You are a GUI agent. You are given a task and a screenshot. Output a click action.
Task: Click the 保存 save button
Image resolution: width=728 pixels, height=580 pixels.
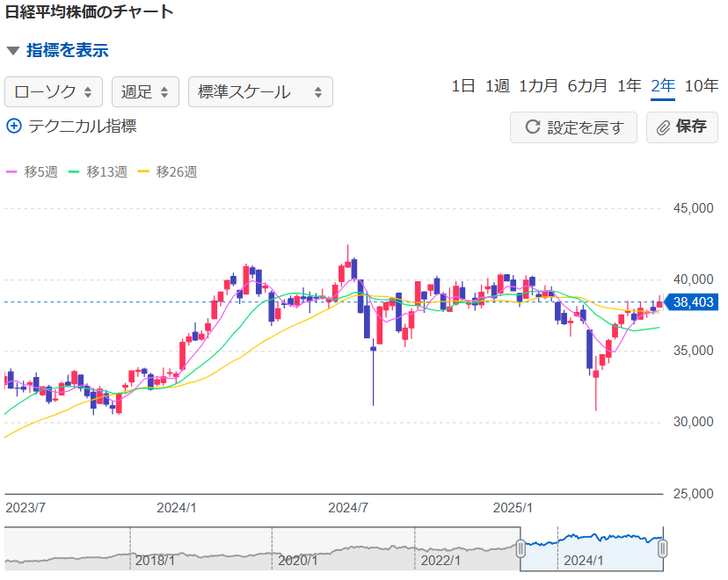coord(682,127)
